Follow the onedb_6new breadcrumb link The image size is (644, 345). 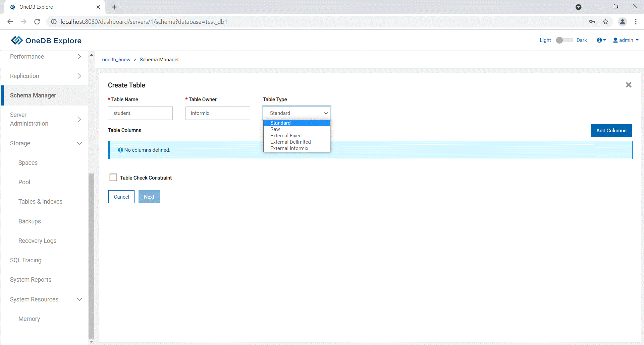pyautogui.click(x=116, y=60)
